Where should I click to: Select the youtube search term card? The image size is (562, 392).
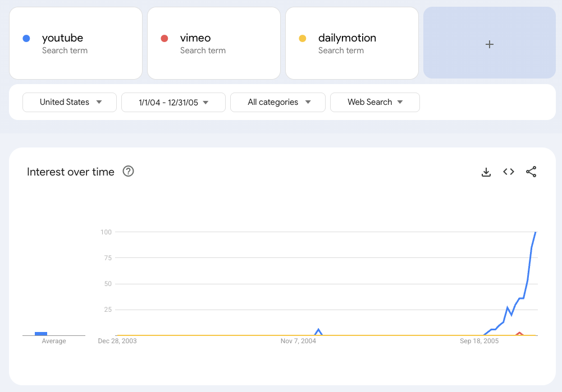(x=76, y=43)
